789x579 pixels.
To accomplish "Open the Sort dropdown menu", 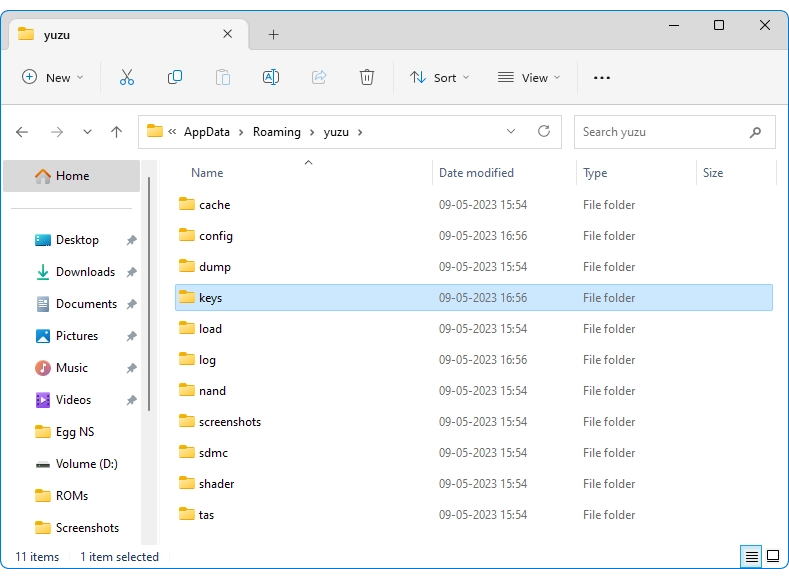I will [x=439, y=77].
